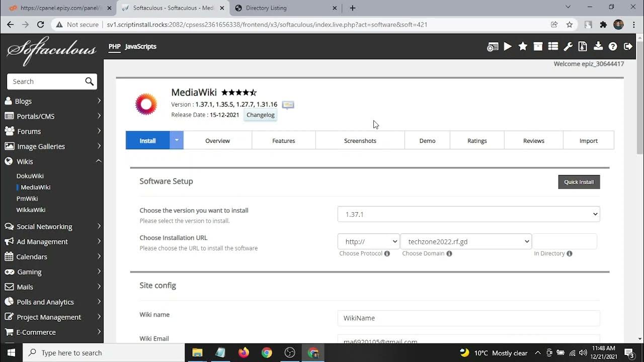The width and height of the screenshot is (644, 362).
Task: Expand the Ad Management category
Action: (x=52, y=241)
